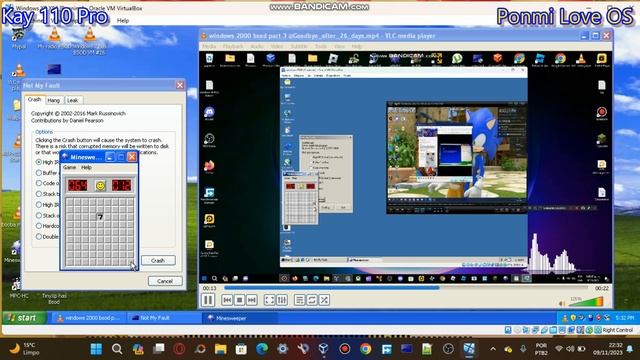Open weather widget showing 55°C Limpo
Viewport: 640px width, 360px height.
[x=24, y=349]
